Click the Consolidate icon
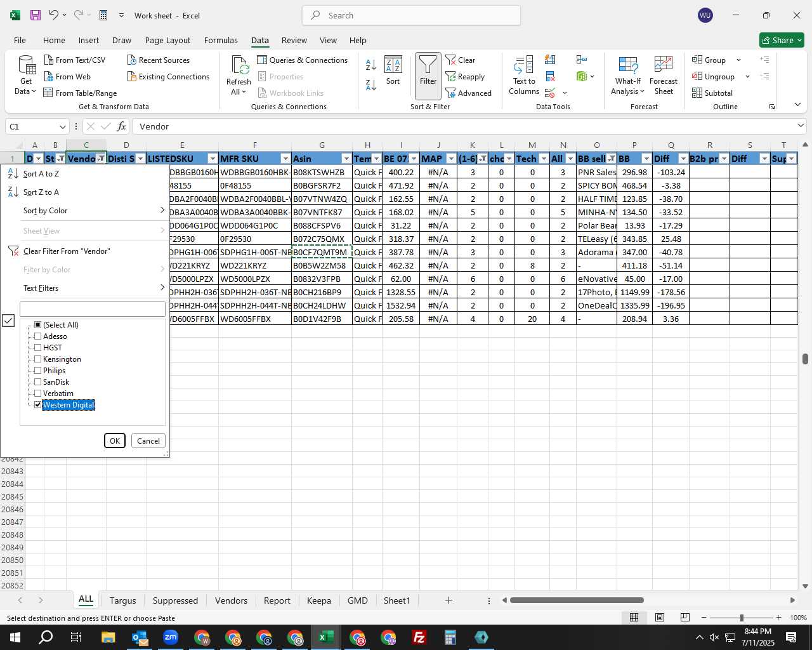The image size is (812, 650). (x=582, y=60)
